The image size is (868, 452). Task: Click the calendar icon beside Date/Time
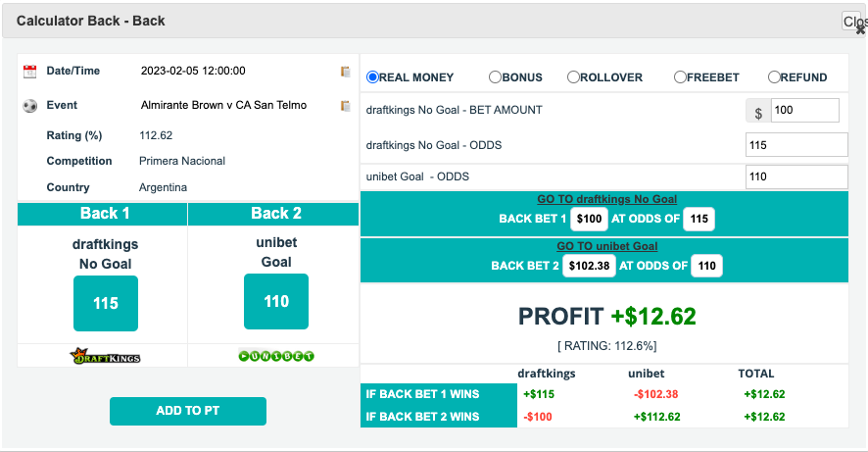click(30, 71)
